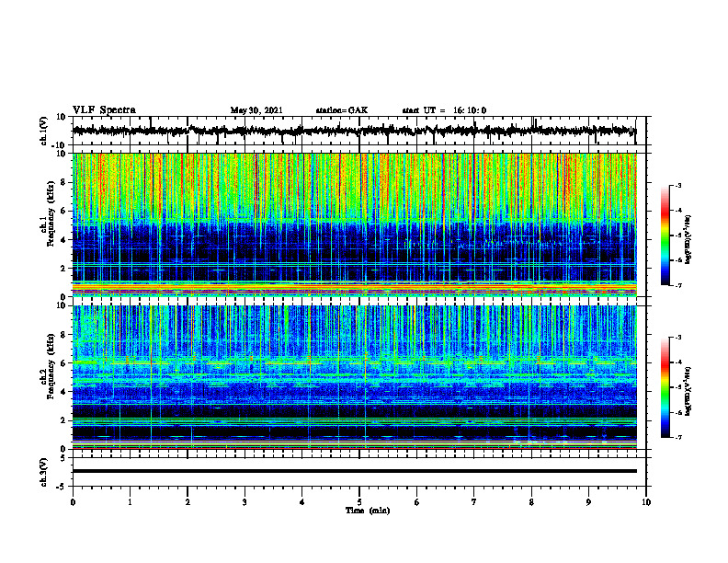Click the time axis tick label "3"
This screenshot has width=728, height=563.
click(x=245, y=502)
